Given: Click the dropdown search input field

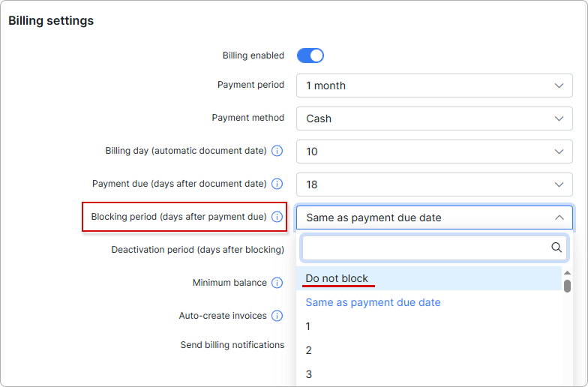Looking at the screenshot, I should [426, 247].
